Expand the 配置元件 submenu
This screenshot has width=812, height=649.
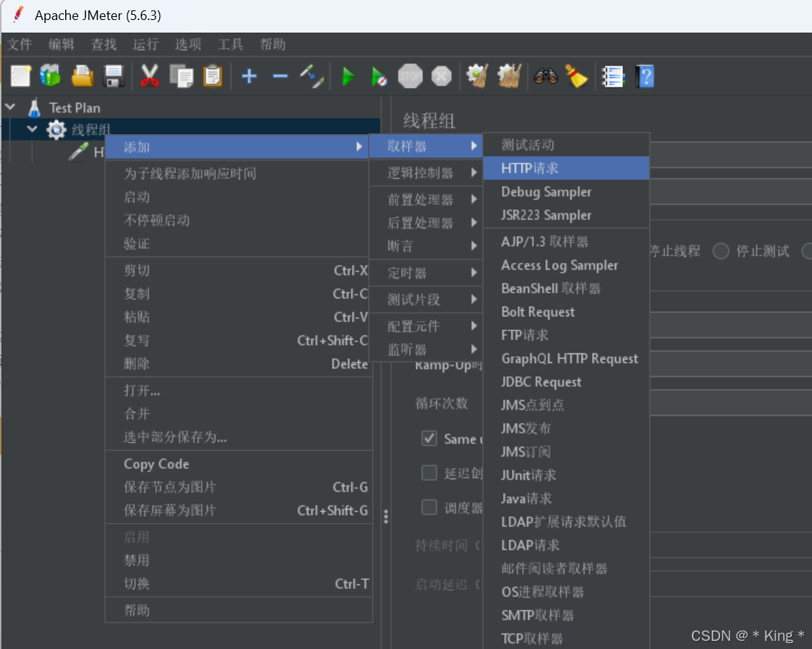pos(426,326)
